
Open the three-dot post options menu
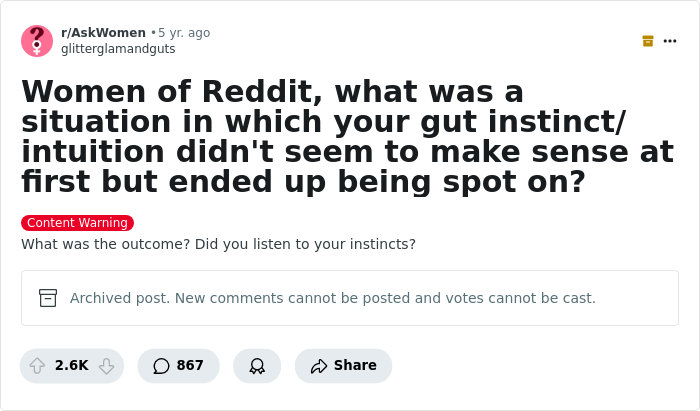pos(670,41)
